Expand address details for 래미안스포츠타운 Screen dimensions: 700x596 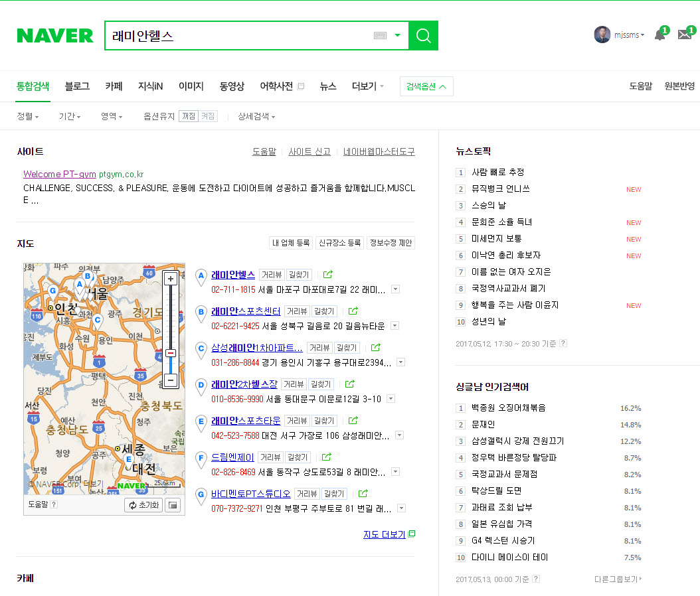[400, 435]
